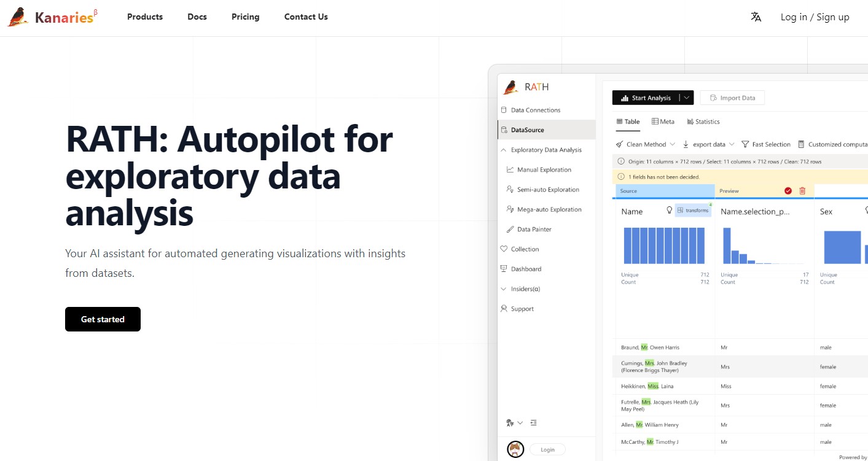Click Log in / Sign up
868x461 pixels.
pyautogui.click(x=815, y=17)
